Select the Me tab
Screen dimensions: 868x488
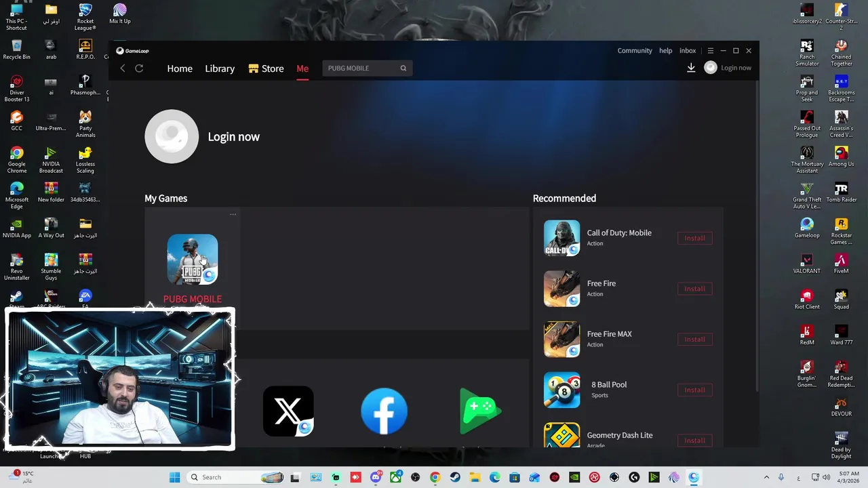click(x=302, y=68)
